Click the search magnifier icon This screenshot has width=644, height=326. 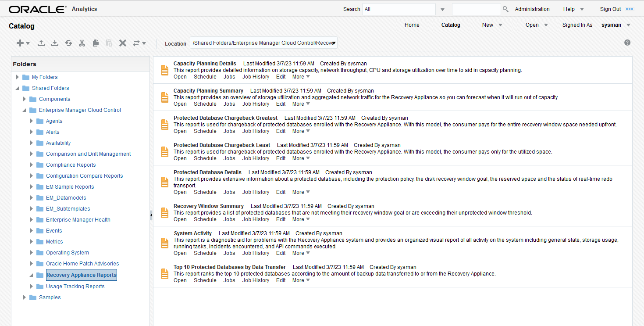click(x=505, y=9)
